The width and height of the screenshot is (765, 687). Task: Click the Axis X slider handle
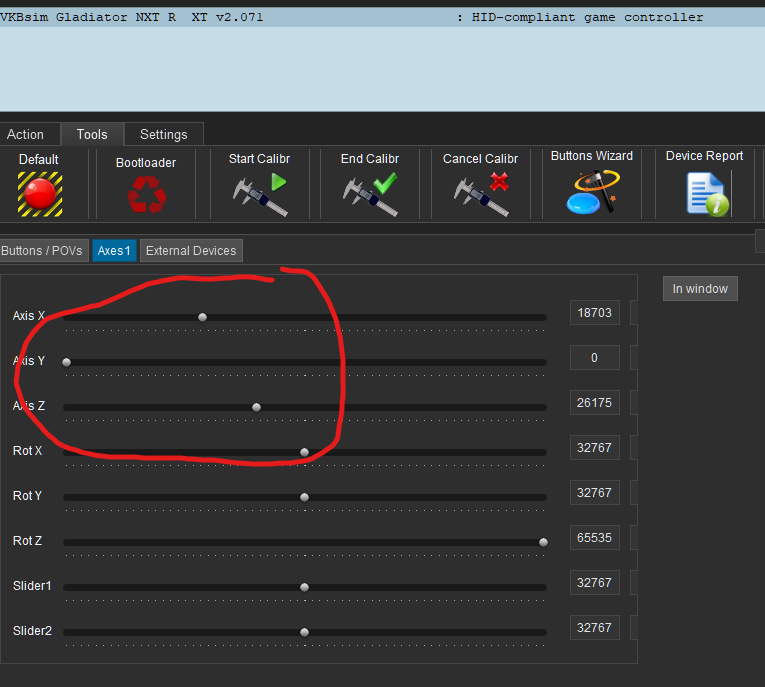coord(202,318)
